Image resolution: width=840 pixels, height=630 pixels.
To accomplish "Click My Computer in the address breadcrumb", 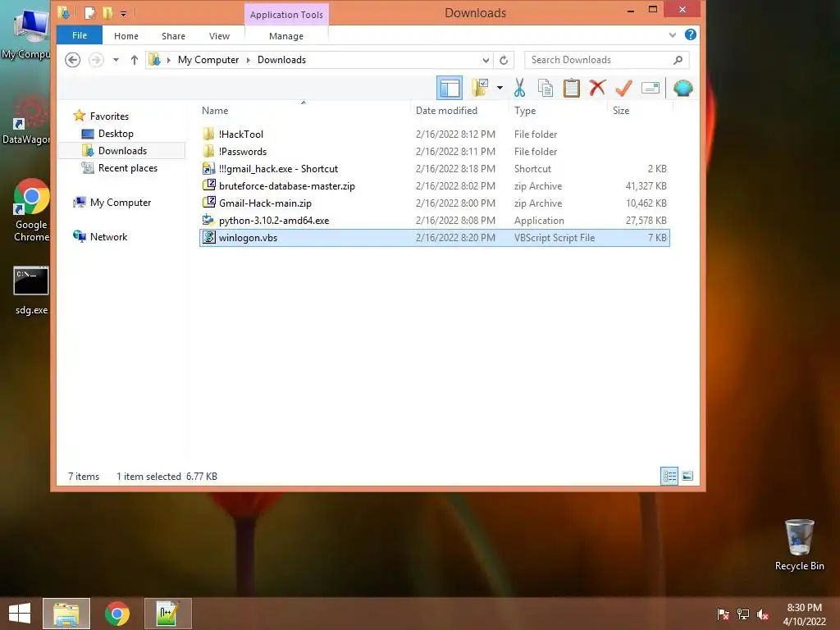I will (208, 60).
